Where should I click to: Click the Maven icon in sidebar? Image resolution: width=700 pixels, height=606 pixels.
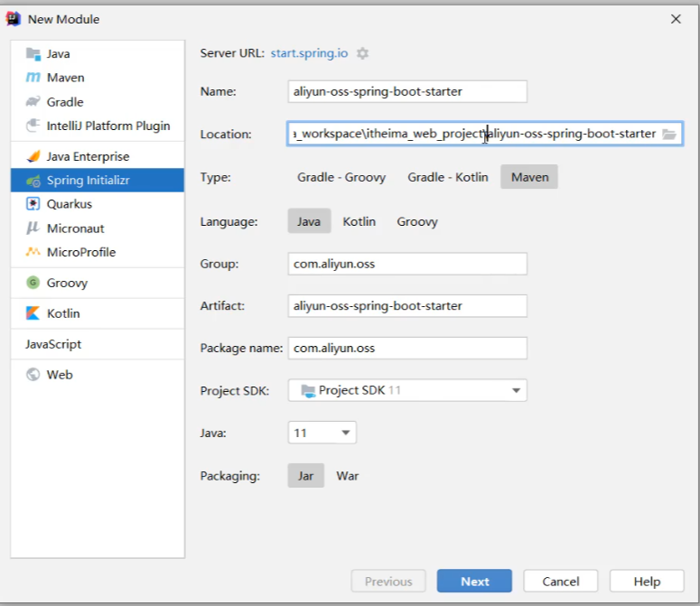click(33, 78)
